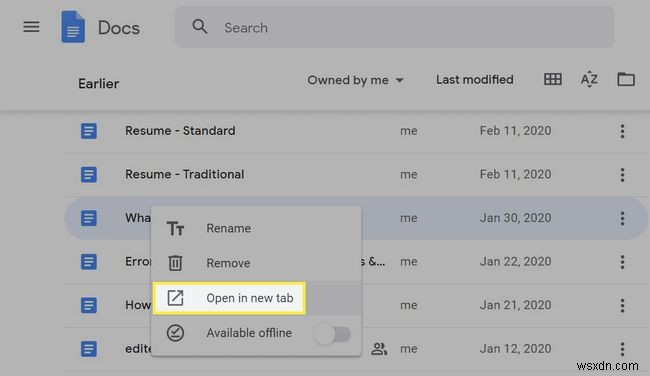Click the Last modified column header
This screenshot has height=376, width=650.
475,80
